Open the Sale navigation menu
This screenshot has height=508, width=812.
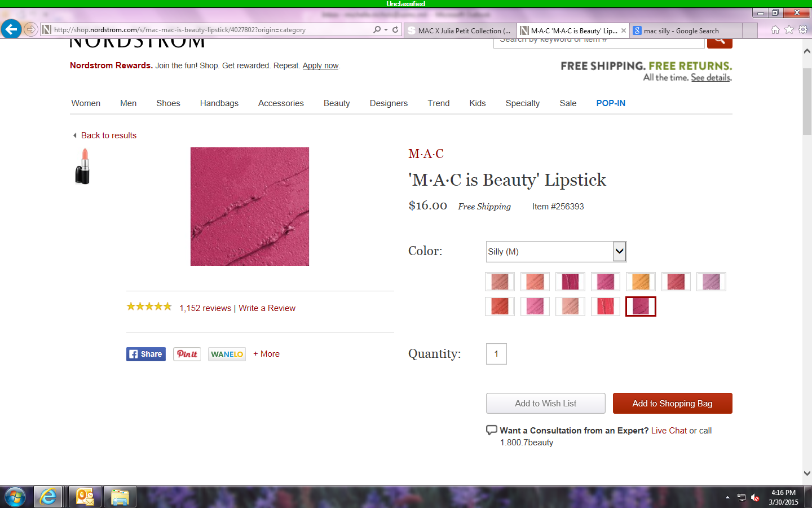point(568,103)
